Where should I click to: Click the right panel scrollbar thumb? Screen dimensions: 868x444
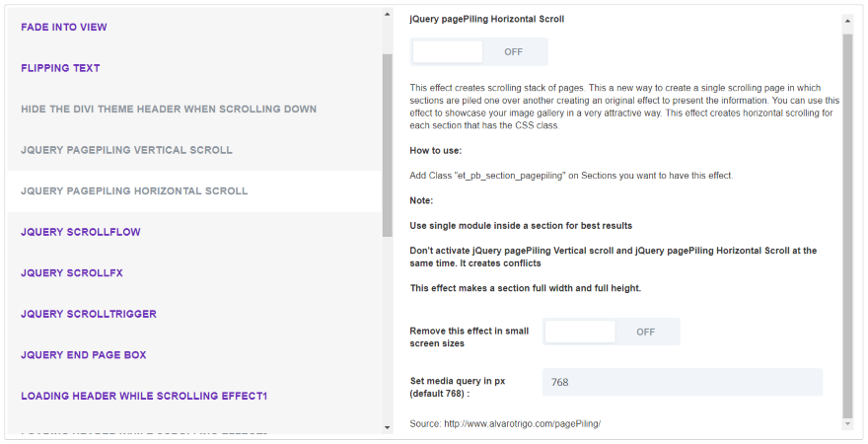[847, 222]
